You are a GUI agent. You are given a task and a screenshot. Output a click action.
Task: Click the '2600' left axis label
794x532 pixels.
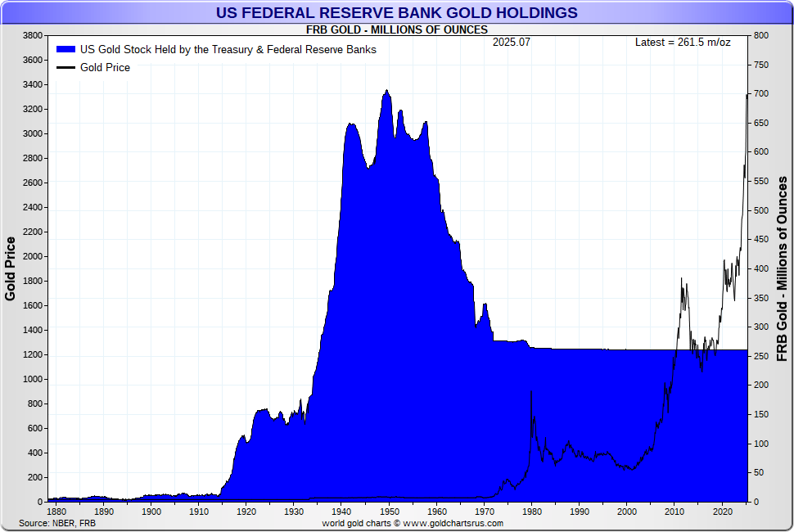tap(33, 183)
